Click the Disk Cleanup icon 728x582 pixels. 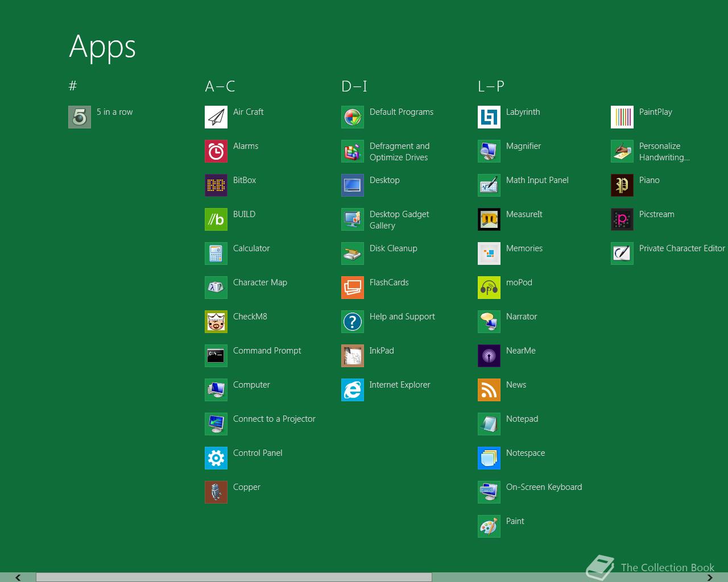coord(353,253)
